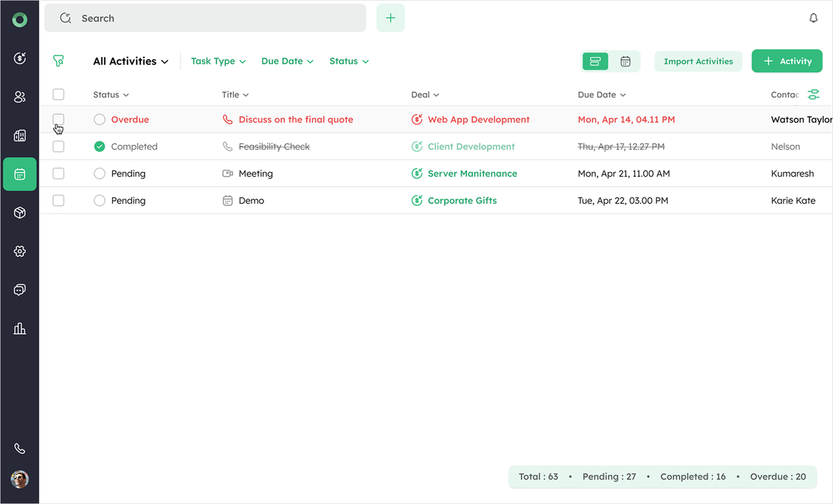The image size is (833, 504).
Task: Click the Import Activities button
Action: coord(698,61)
